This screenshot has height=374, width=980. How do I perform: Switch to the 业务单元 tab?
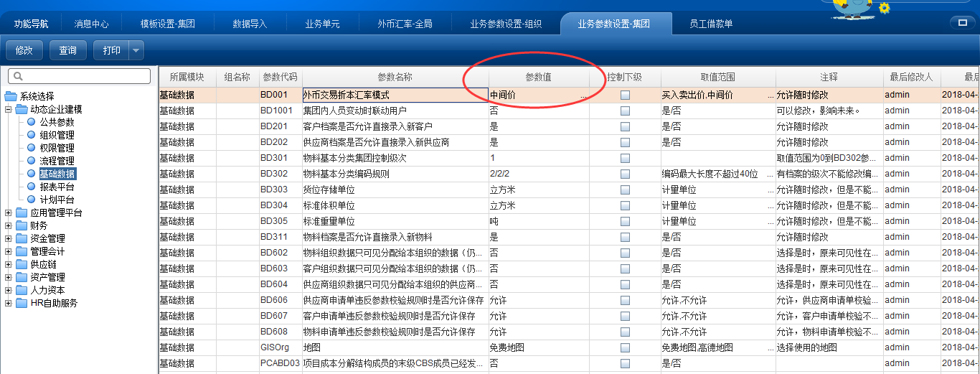click(322, 24)
